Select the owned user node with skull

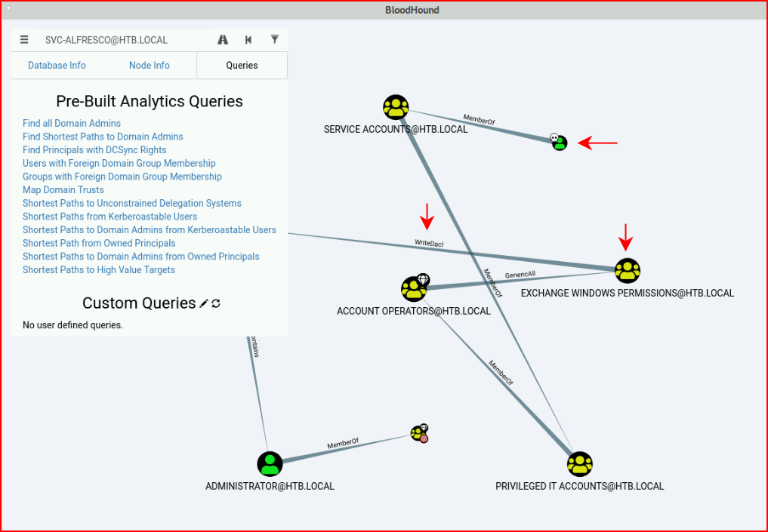pyautogui.click(x=560, y=143)
